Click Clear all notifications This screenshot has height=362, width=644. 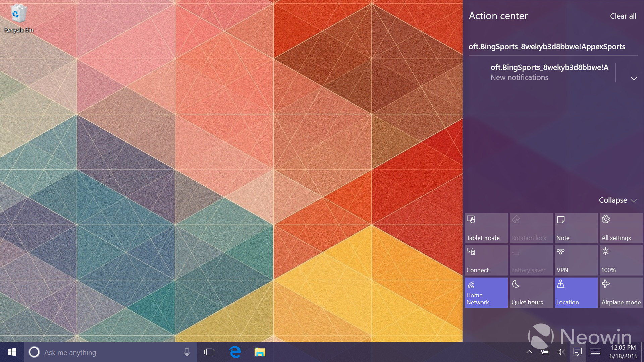[623, 16]
